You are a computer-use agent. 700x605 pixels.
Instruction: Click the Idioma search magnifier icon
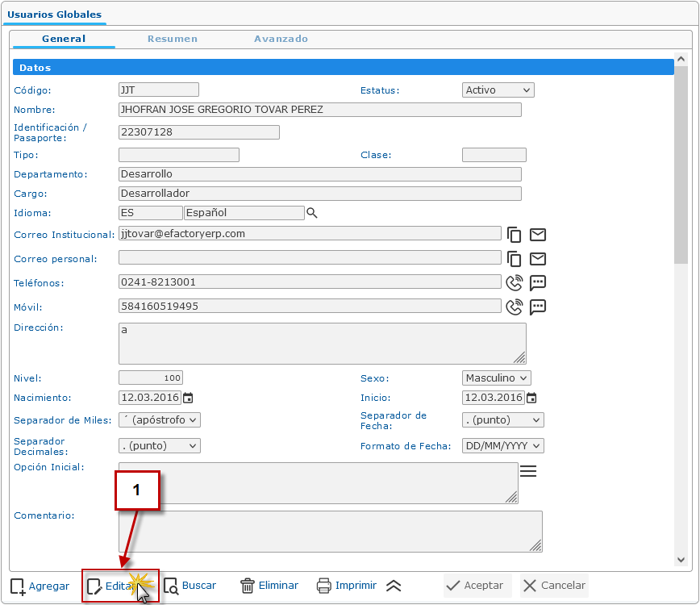click(312, 213)
